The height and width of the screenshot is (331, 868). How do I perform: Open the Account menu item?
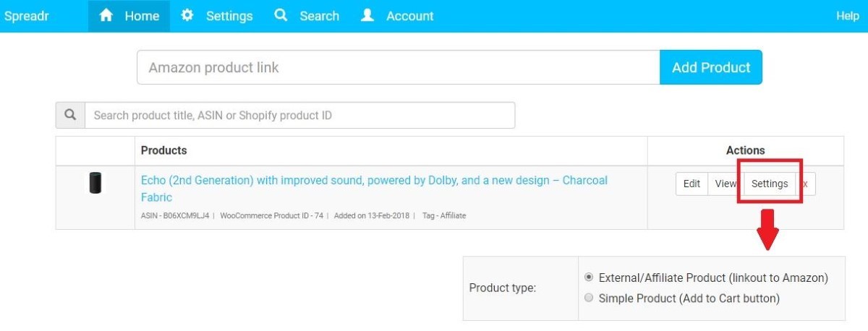397,16
